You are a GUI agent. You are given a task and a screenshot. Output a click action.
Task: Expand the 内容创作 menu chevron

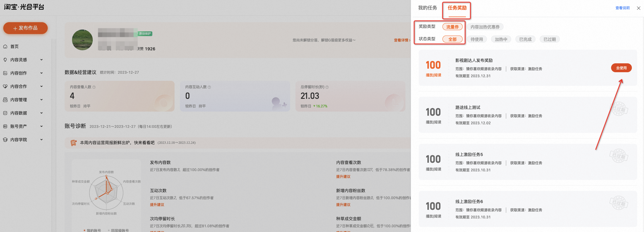point(41,73)
